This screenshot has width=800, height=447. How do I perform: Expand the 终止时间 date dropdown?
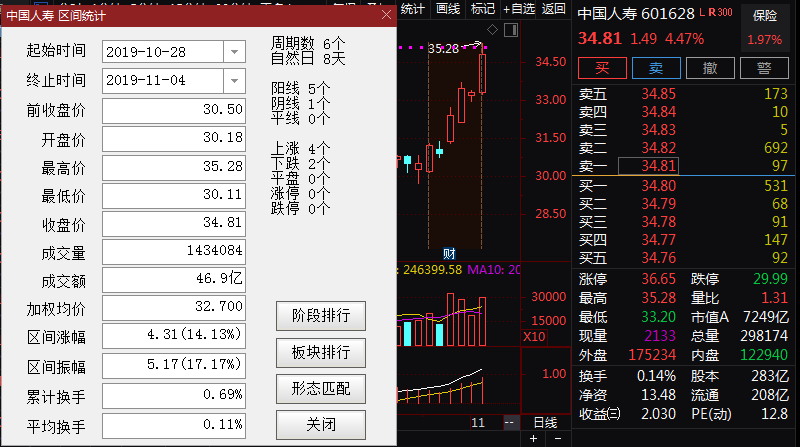coord(233,80)
